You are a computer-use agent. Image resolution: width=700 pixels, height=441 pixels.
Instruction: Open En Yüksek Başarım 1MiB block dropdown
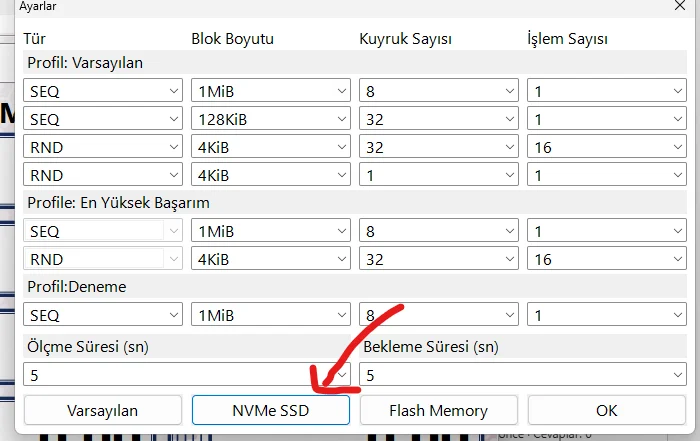(270, 230)
